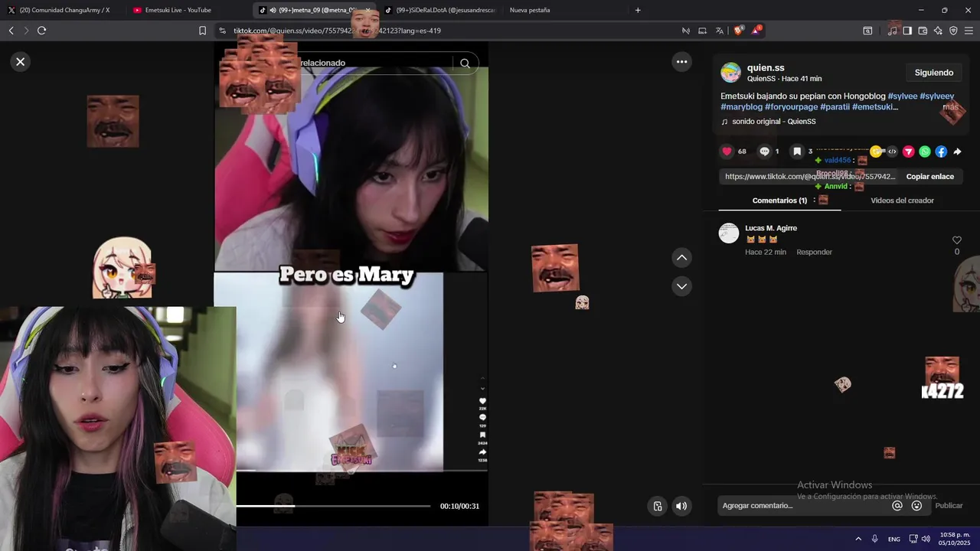The width and height of the screenshot is (980, 551).
Task: Open the Brave Wallet icon
Action: [x=923, y=31]
